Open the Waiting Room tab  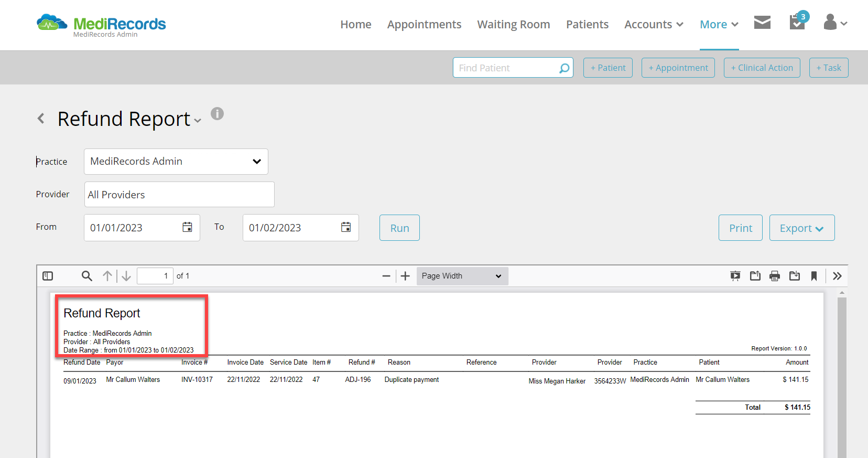tap(514, 25)
